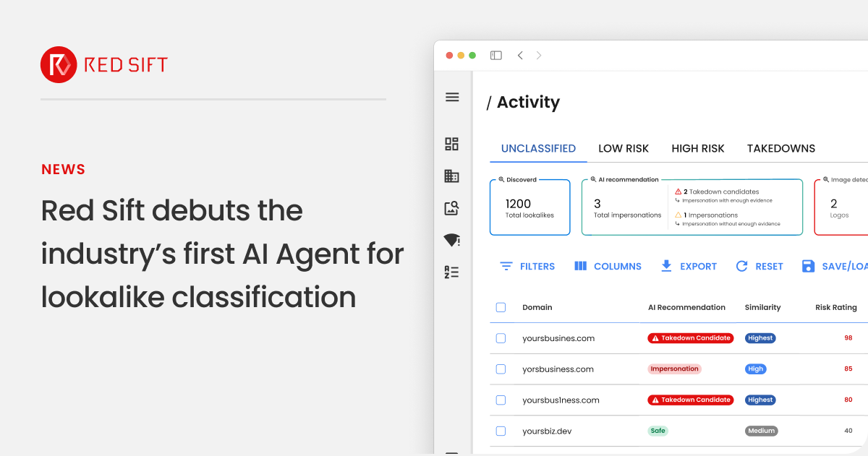This screenshot has width=868, height=456.
Task: Click the High similarity badge for yorsbusiness.com
Action: coord(756,369)
